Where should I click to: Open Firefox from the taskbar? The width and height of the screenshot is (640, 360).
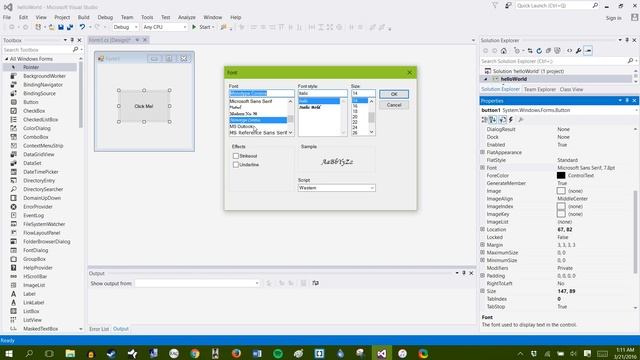[x=236, y=353]
